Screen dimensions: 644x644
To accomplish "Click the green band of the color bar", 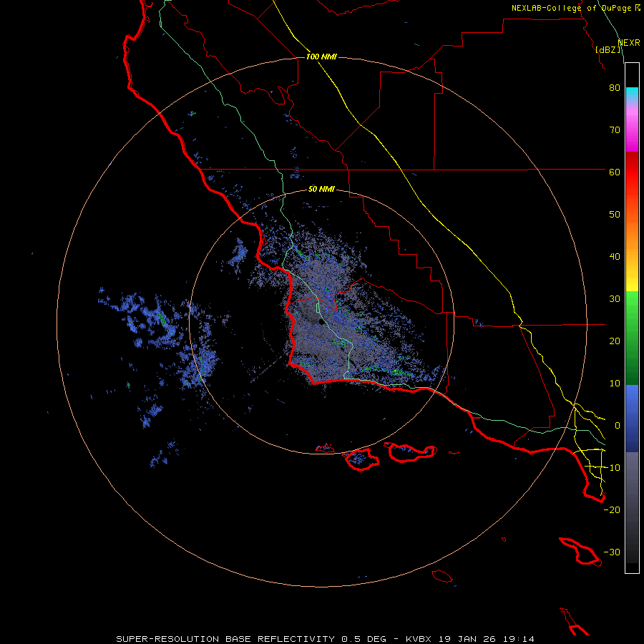I will tap(632, 338).
